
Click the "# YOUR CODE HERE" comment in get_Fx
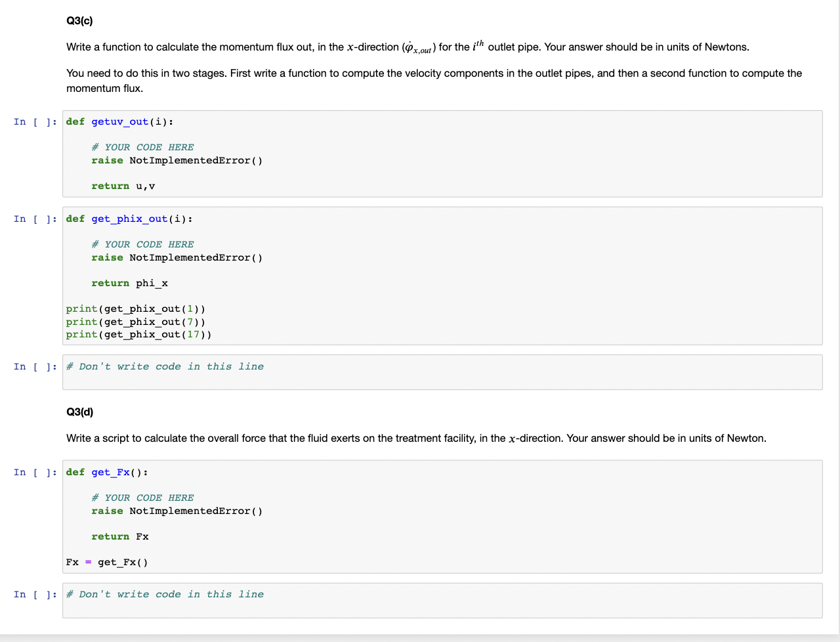(x=142, y=498)
